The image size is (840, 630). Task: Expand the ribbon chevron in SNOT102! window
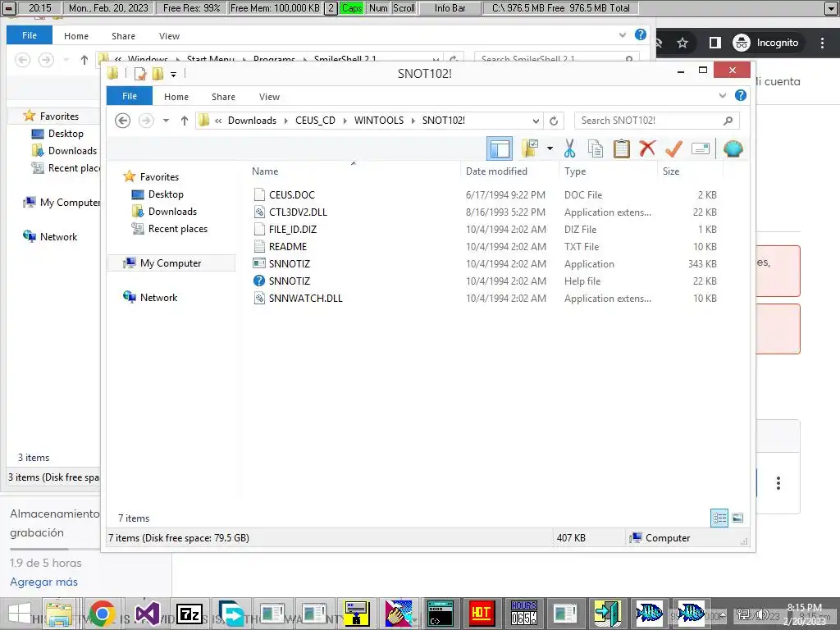(723, 95)
